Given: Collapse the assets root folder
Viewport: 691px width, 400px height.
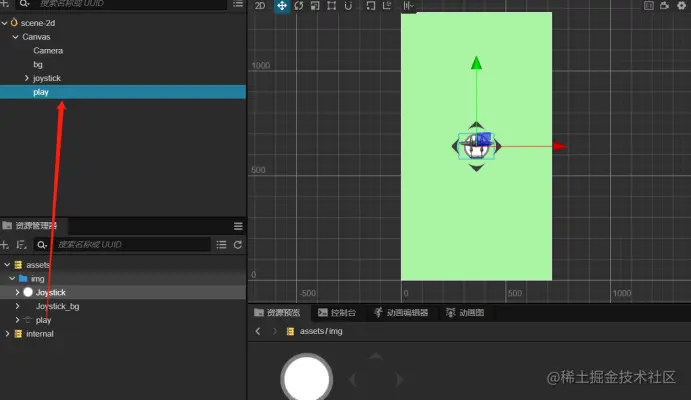Looking at the screenshot, I should 7,265.
